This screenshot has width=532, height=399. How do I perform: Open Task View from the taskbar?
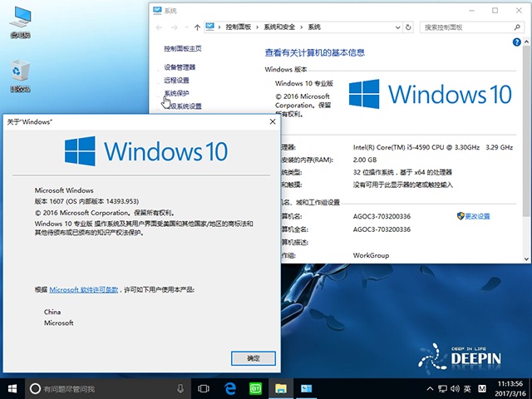pyautogui.click(x=204, y=388)
